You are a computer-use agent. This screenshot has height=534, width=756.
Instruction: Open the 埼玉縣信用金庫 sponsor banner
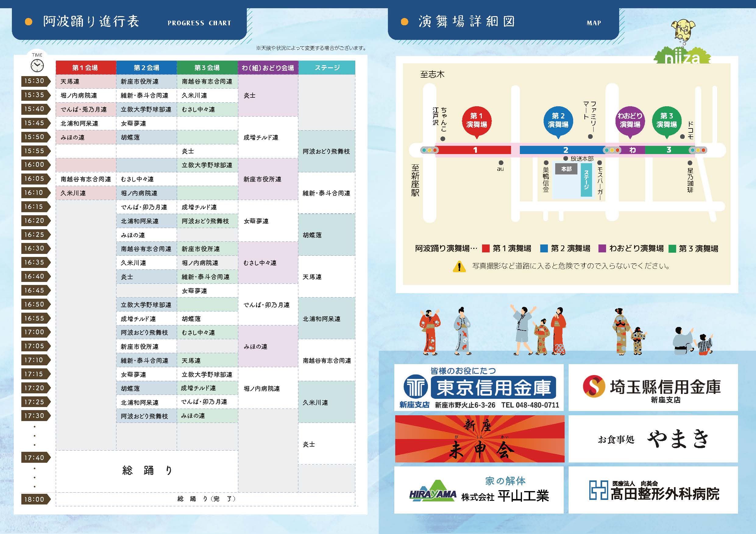coord(653,388)
